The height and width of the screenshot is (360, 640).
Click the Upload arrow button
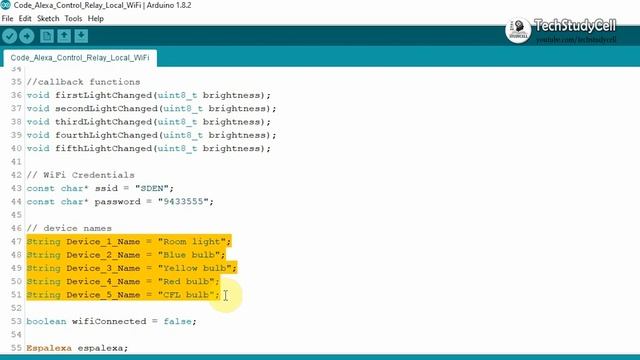(27, 36)
